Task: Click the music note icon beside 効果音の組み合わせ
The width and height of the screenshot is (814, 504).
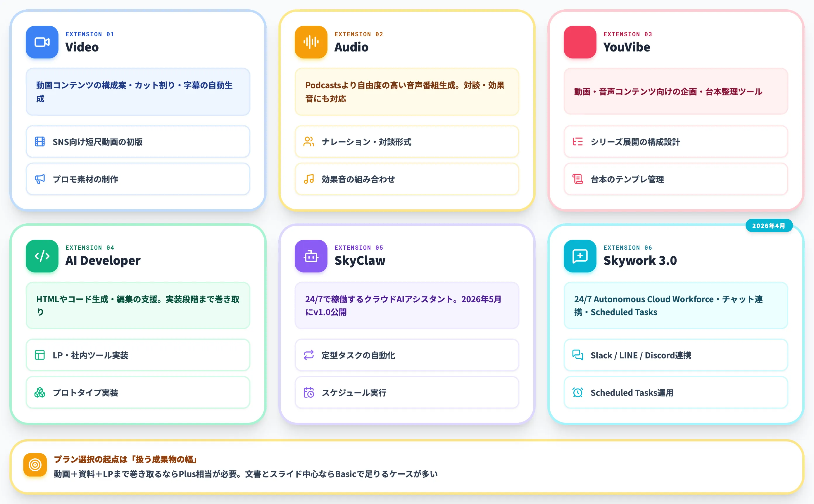Action: pos(309,179)
